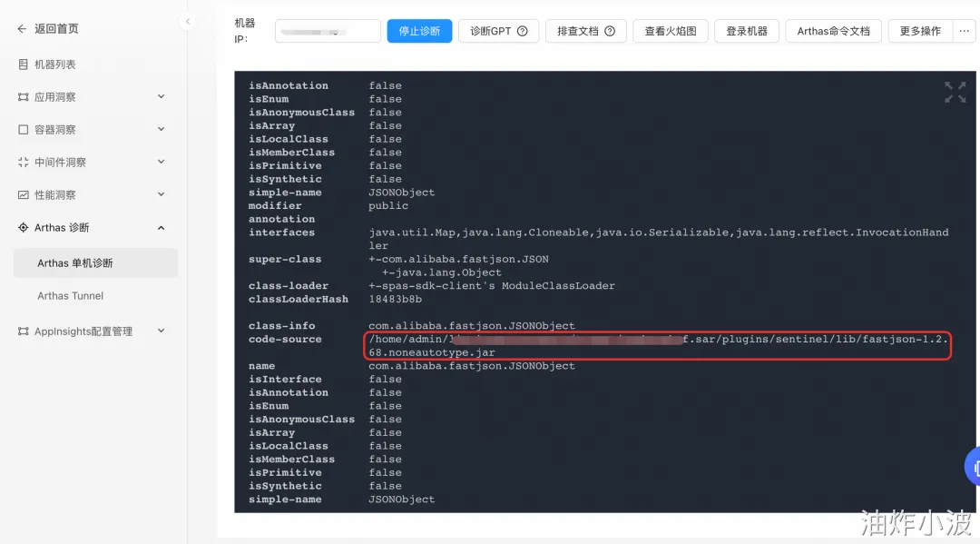This screenshot has height=544, width=980.
Task: Click the super-class com.alibaba.fastjson.JSON line
Action: tap(458, 259)
